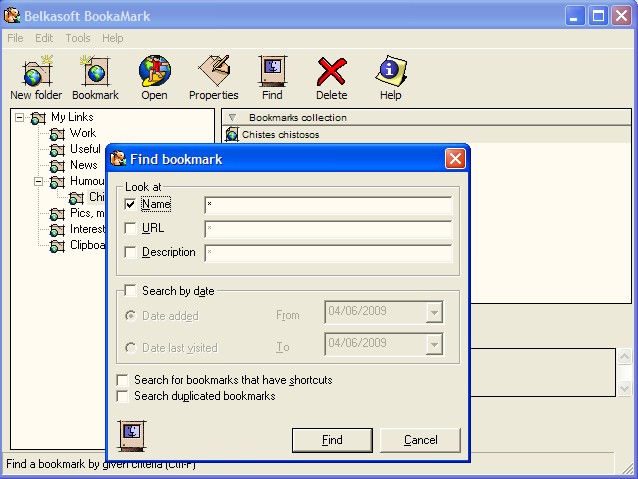Select the Date added radio button
This screenshot has width=638, height=479.
point(131,316)
